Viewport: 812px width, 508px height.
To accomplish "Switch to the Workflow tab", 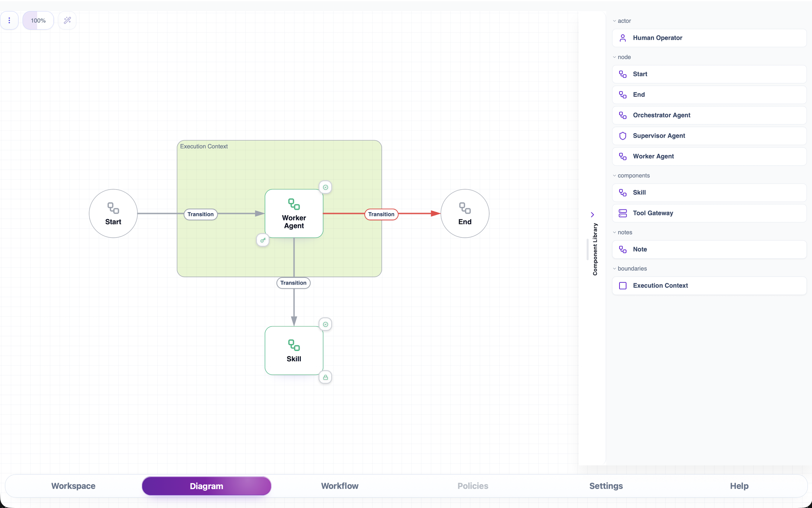I will tap(340, 486).
